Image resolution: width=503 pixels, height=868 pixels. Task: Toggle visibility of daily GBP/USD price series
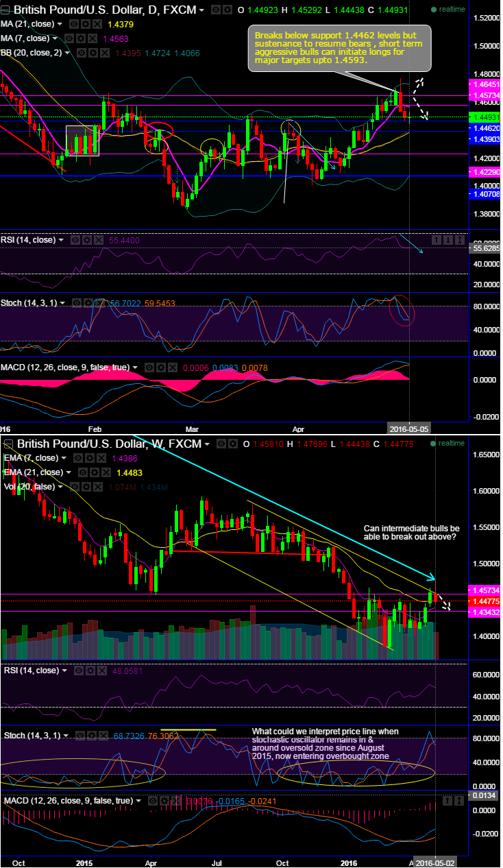pos(215,10)
